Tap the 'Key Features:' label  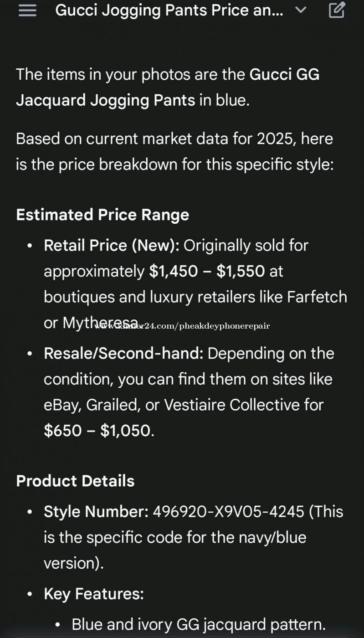(x=94, y=594)
